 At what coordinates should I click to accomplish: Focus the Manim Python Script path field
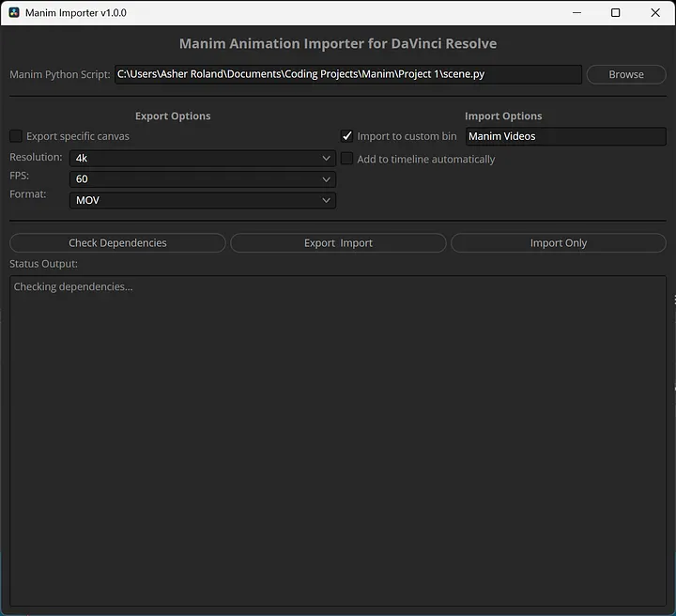tap(348, 74)
